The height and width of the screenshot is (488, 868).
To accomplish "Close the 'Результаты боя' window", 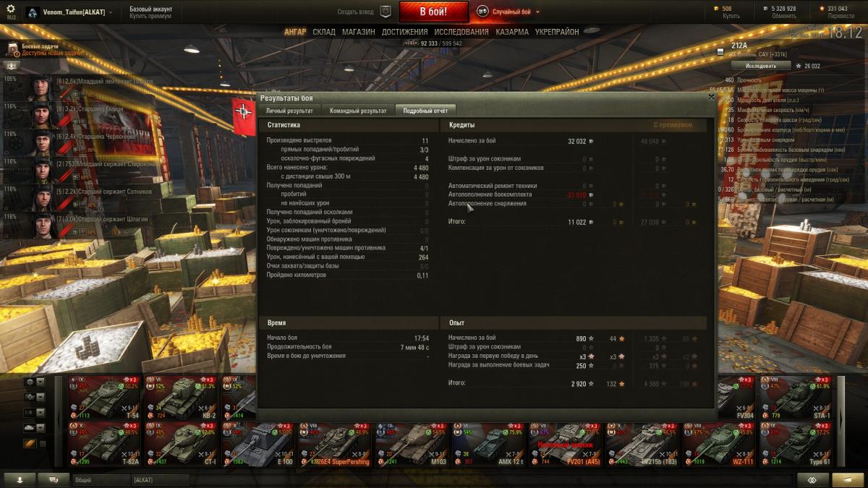I will pos(710,97).
